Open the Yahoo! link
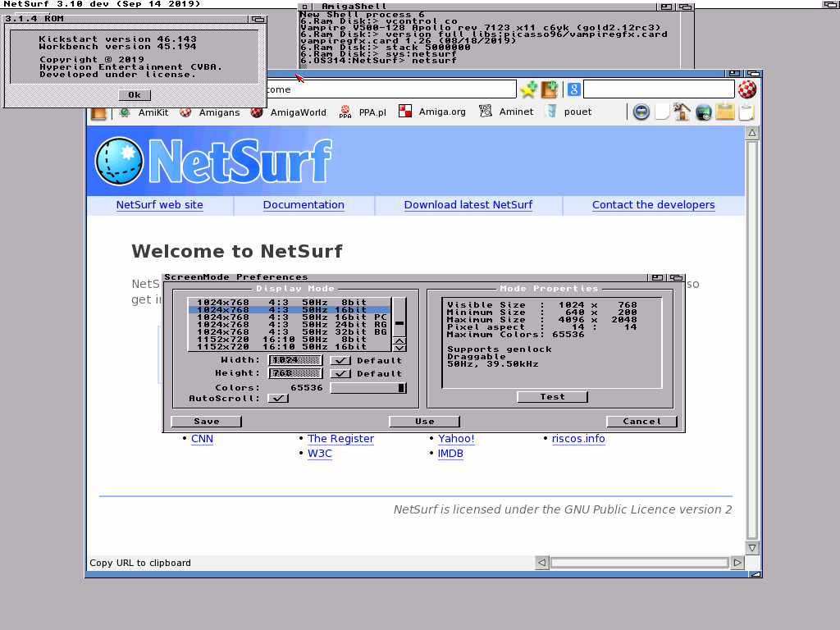The width and height of the screenshot is (840, 630). [456, 439]
